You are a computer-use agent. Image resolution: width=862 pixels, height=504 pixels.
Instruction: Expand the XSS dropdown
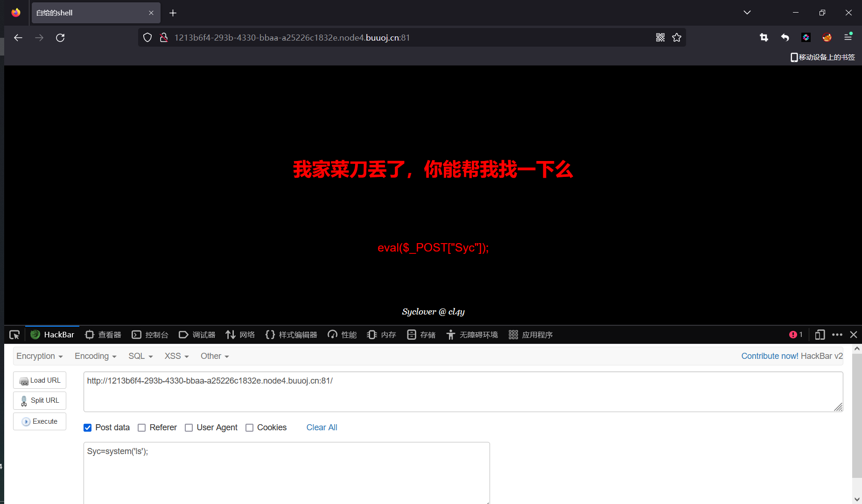[176, 356]
